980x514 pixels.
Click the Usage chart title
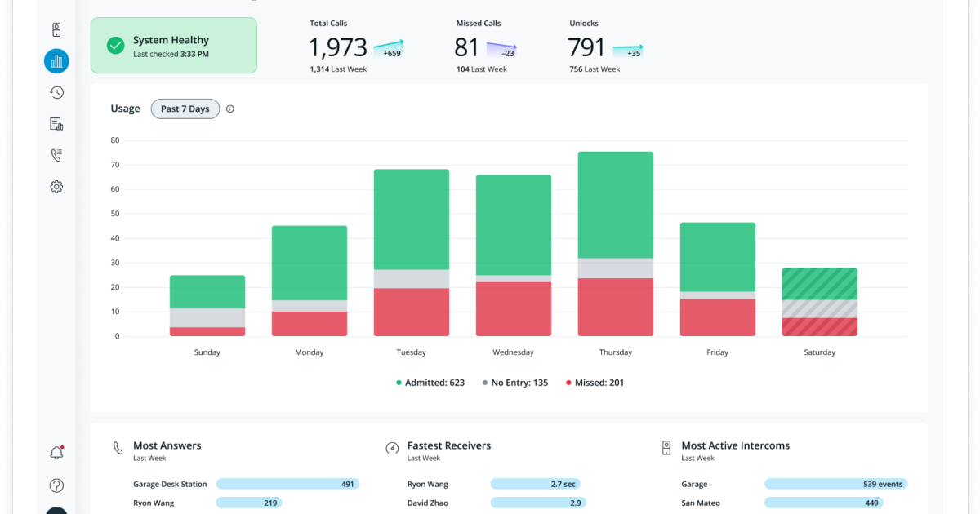[126, 109]
